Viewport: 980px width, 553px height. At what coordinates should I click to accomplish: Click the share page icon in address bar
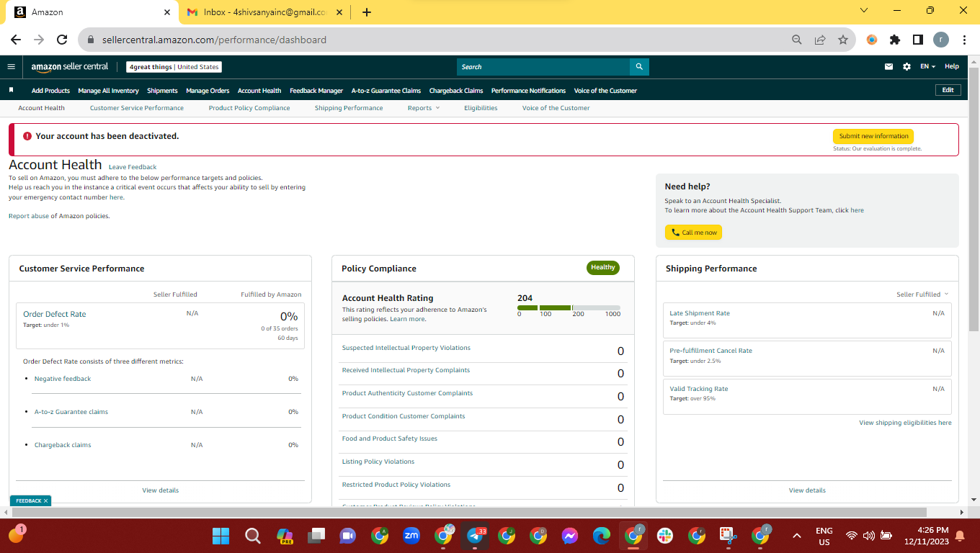click(x=820, y=40)
